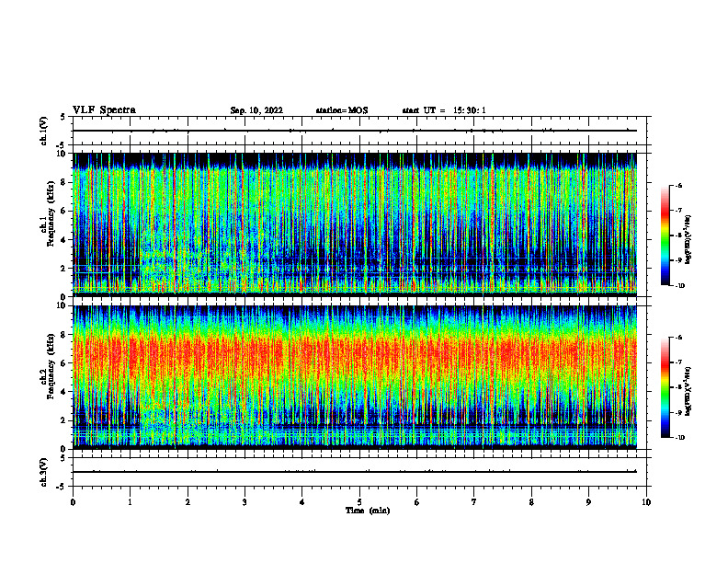This screenshot has width=728, height=563.
Task: Click the ch.2 spectrogram red band region
Action: pos(355,353)
